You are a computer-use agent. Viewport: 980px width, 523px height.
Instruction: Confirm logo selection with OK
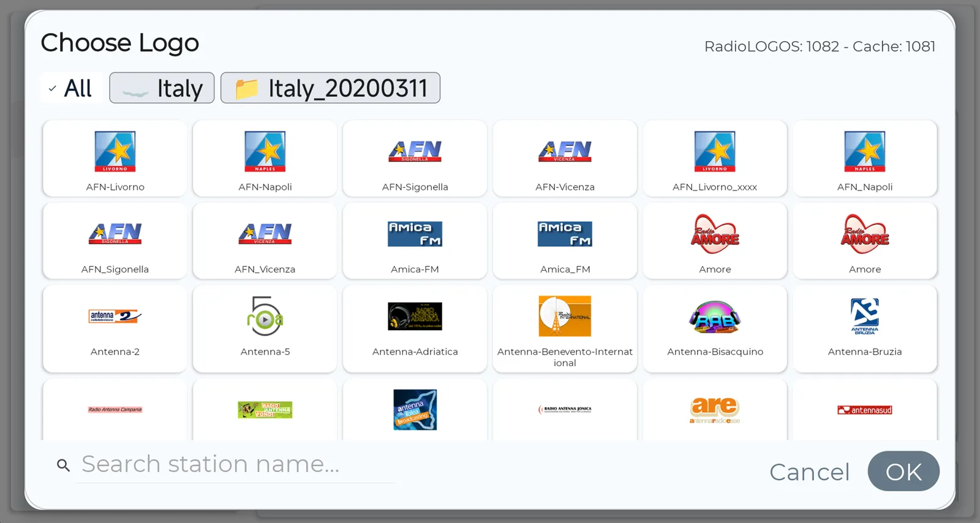tap(903, 471)
